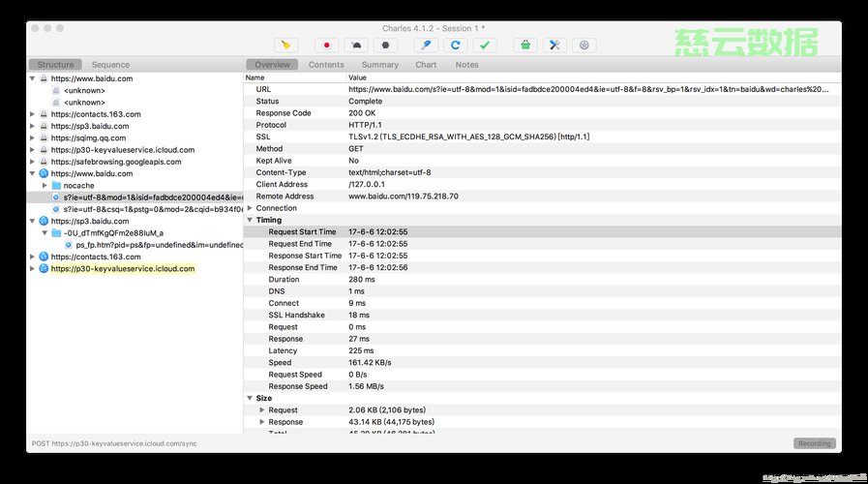
Task: Open Tools via wrench icon
Action: [x=554, y=45]
